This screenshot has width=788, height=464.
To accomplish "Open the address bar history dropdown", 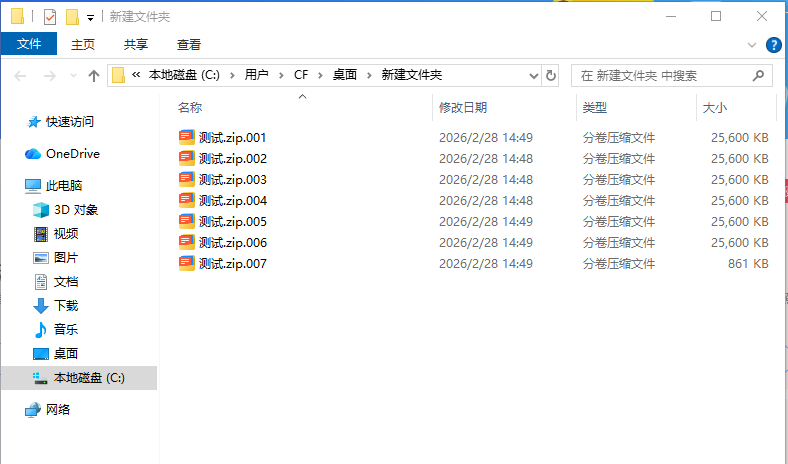I will click(532, 76).
